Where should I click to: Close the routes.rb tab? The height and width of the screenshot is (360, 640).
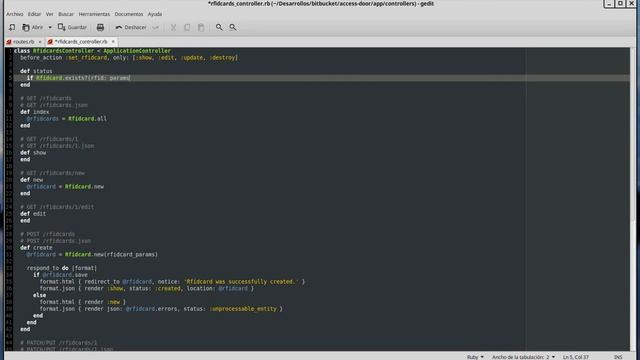(x=40, y=42)
